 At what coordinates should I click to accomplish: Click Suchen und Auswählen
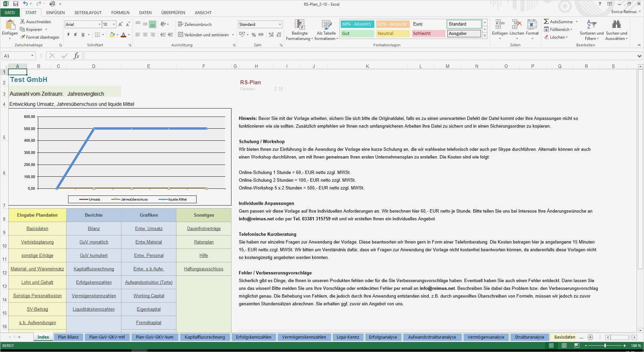point(616,30)
